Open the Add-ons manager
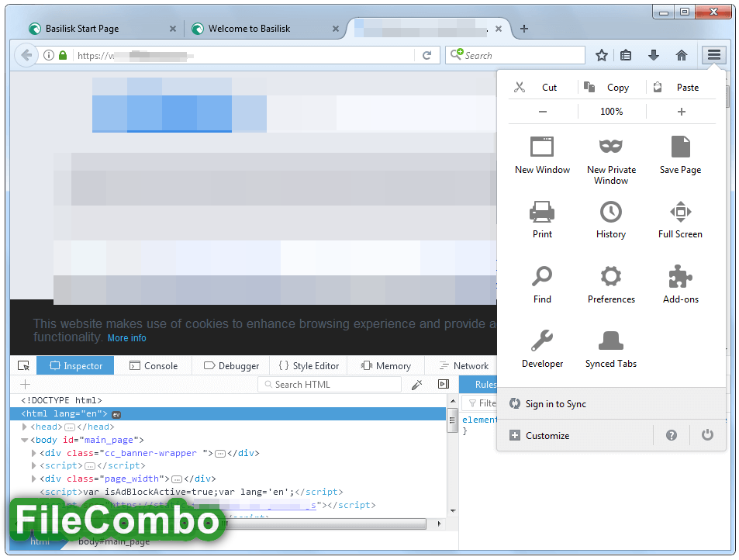 click(681, 285)
